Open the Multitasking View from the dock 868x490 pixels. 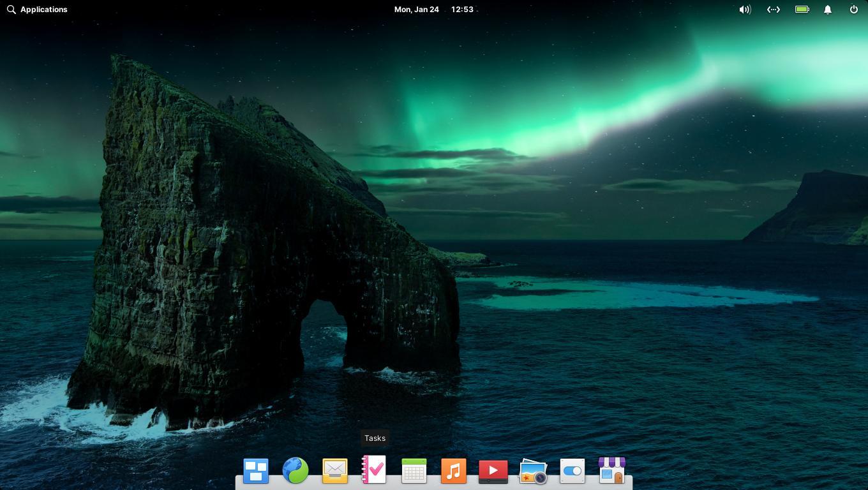coord(255,470)
